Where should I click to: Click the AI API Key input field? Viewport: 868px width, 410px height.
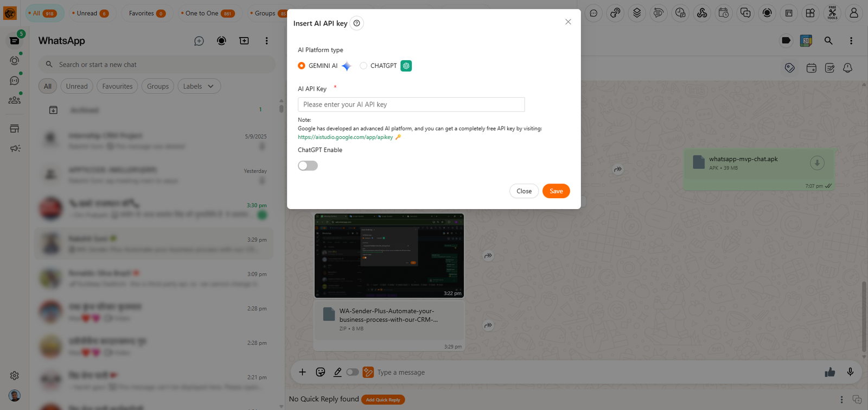(x=411, y=104)
